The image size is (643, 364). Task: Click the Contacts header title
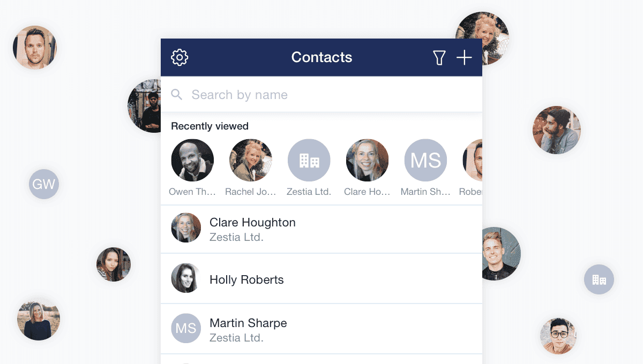click(322, 57)
